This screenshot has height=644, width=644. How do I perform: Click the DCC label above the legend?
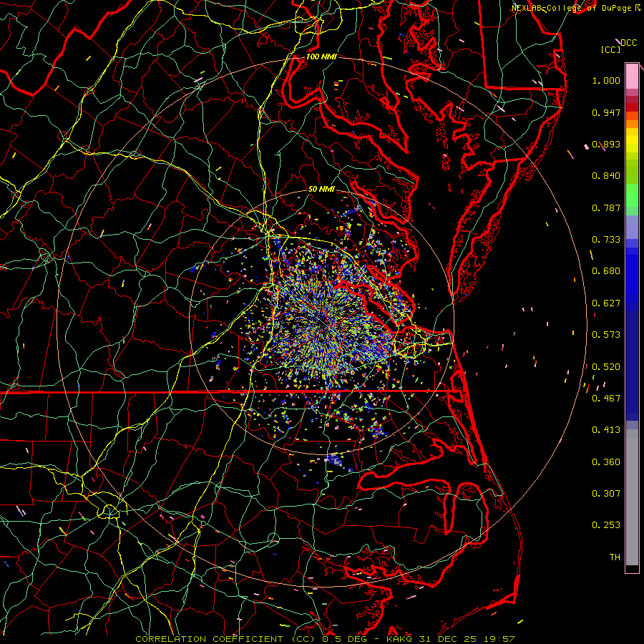628,43
